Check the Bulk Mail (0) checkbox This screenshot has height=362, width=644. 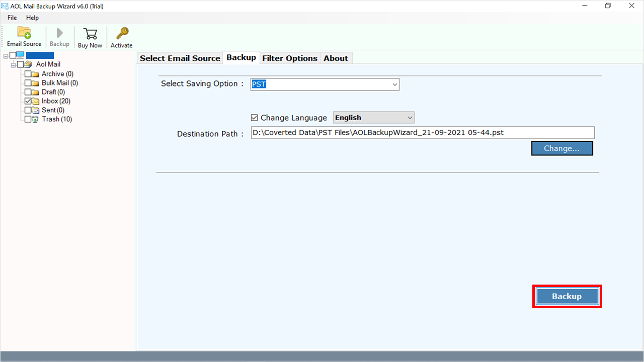pos(28,83)
